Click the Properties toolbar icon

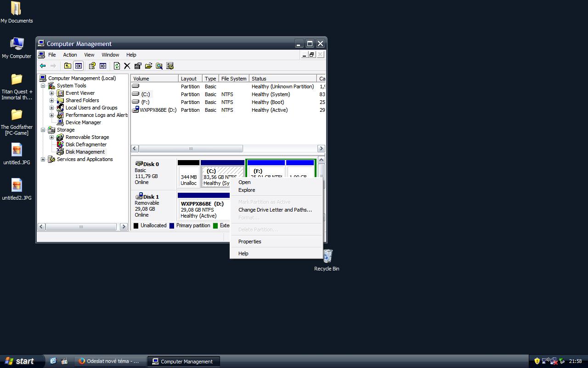coord(138,66)
